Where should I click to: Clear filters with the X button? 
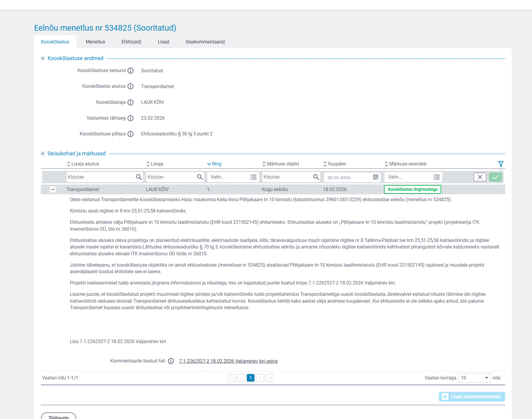click(x=480, y=177)
